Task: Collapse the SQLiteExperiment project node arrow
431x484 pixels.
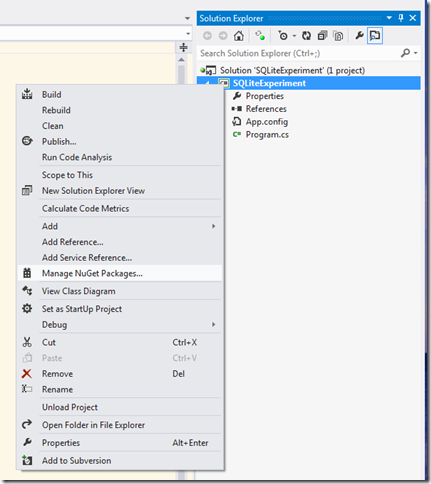Action: coord(208,83)
